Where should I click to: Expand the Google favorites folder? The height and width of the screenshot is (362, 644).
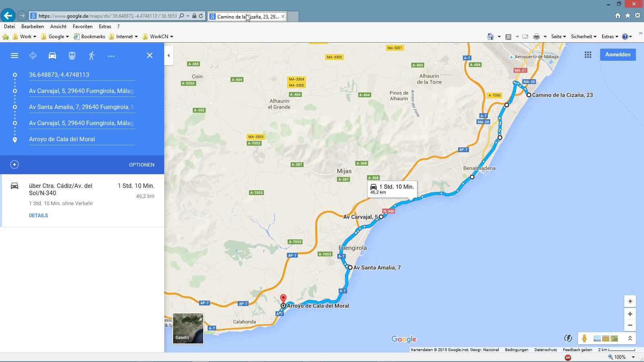tap(55, 37)
